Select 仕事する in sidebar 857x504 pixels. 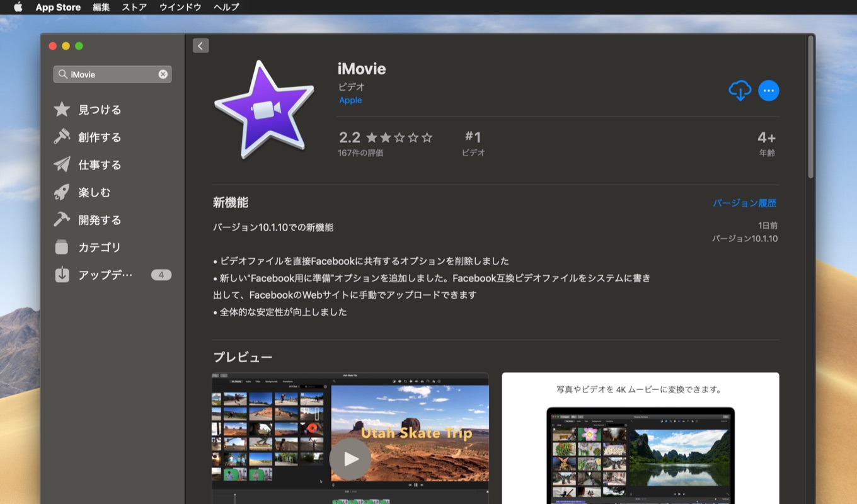click(100, 165)
